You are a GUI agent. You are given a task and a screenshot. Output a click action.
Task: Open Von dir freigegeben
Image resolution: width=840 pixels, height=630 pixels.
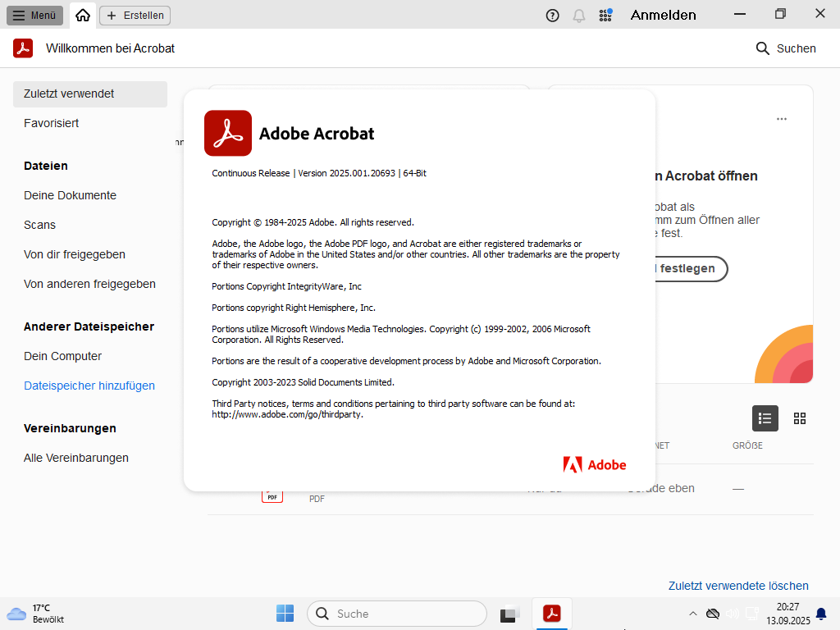click(x=75, y=254)
